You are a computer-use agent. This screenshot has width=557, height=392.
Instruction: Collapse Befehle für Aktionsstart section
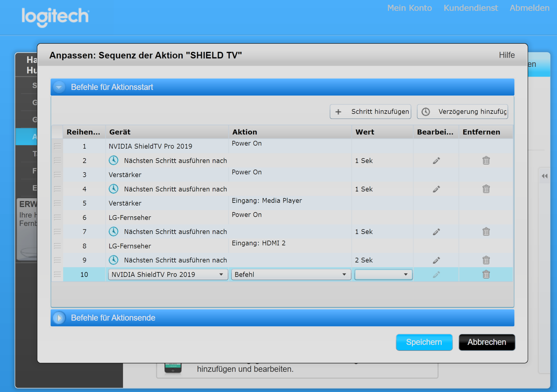pos(59,87)
